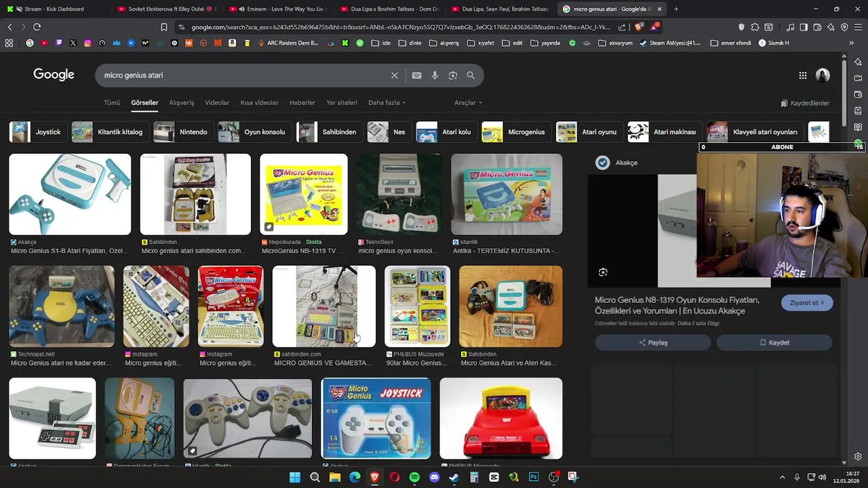Viewport: 868px width, 488px height.
Task: Clear the search box with the X
Action: (x=394, y=75)
